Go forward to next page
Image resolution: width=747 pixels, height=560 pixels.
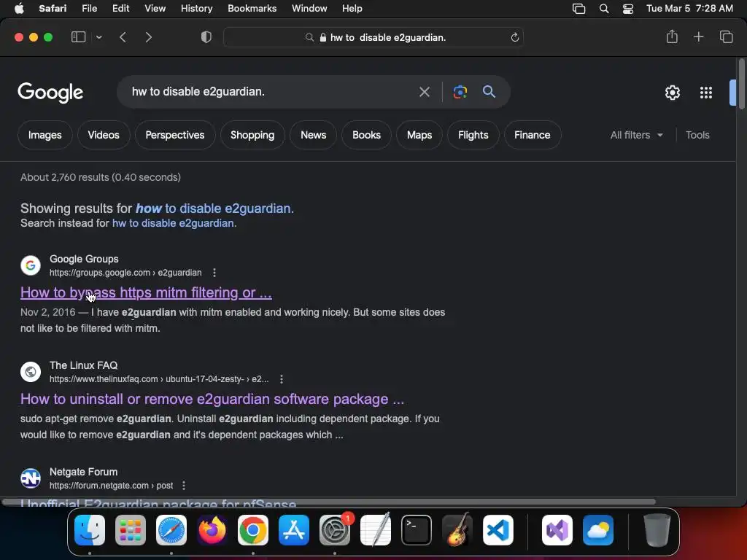(x=149, y=37)
